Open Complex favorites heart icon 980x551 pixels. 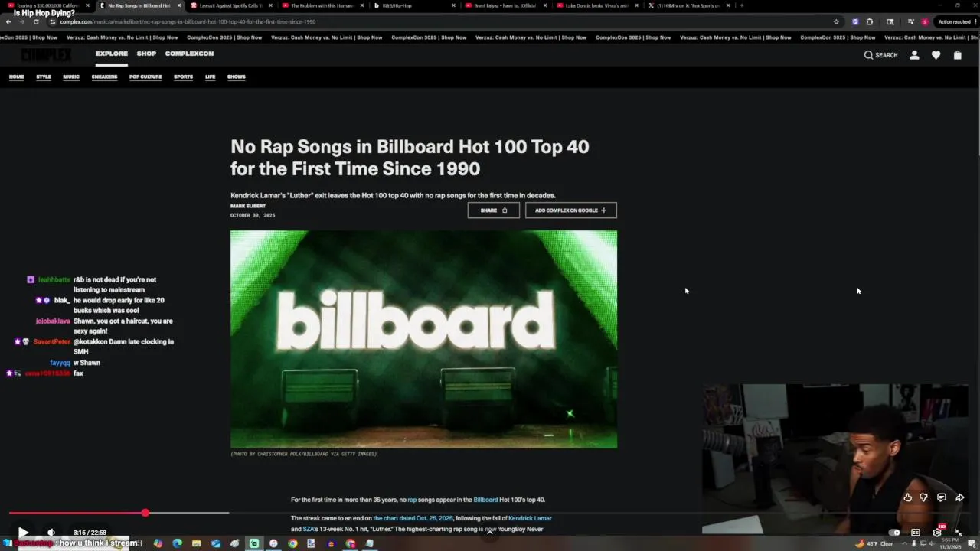tap(936, 55)
